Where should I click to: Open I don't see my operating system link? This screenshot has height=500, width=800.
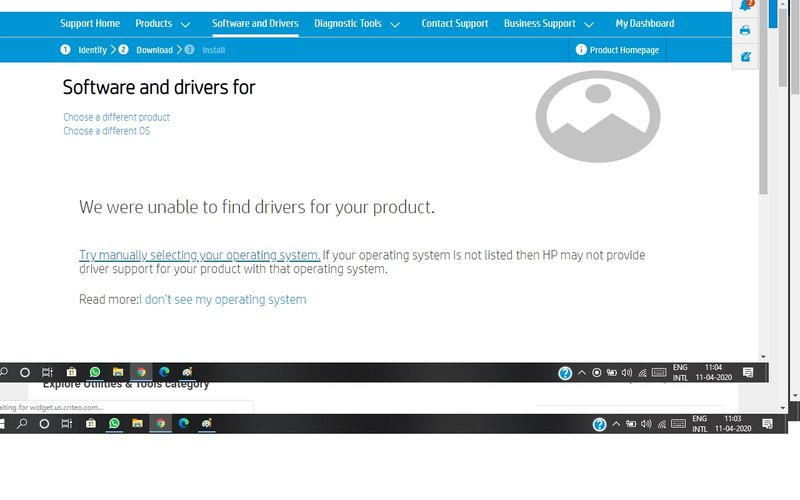(223, 299)
